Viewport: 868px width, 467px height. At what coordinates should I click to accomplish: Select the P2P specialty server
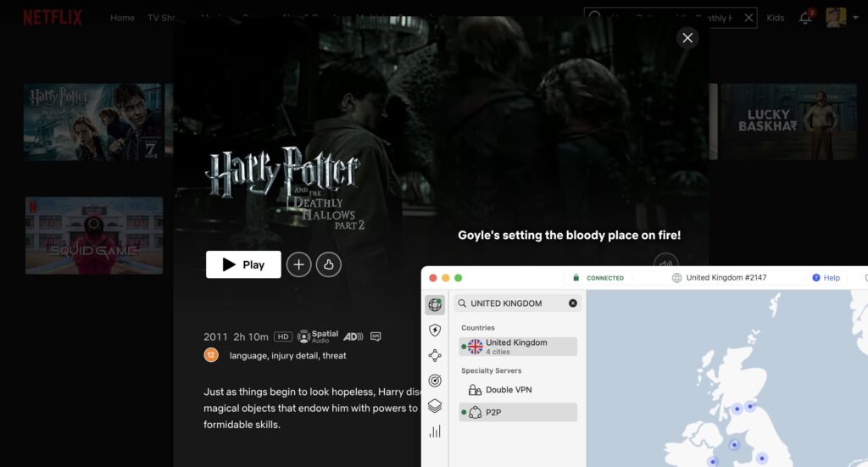point(518,412)
